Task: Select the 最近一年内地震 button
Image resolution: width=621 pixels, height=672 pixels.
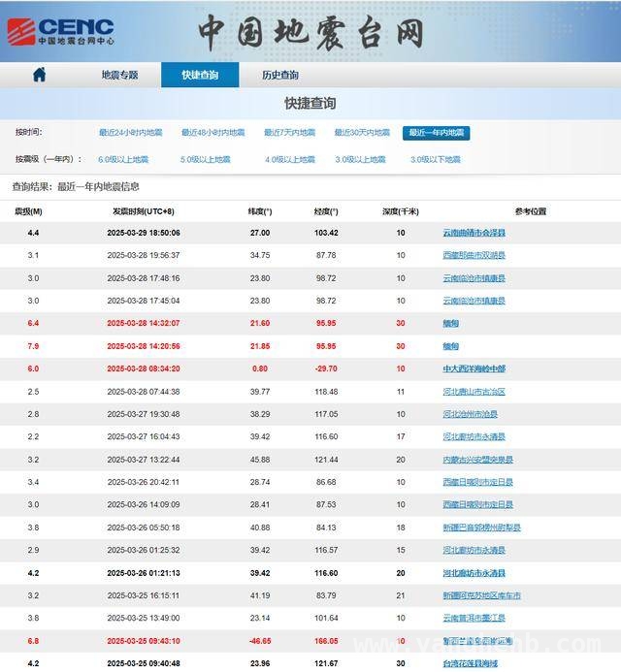Action: pos(437,133)
